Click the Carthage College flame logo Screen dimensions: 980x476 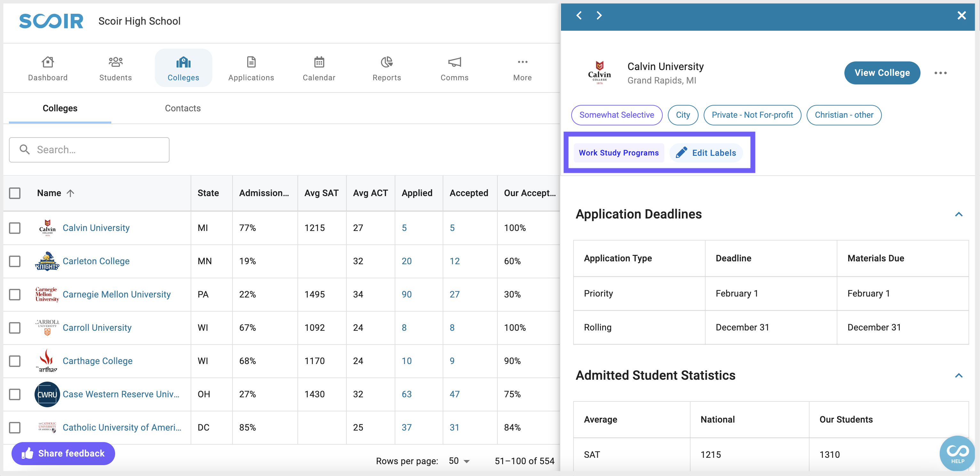(x=47, y=360)
